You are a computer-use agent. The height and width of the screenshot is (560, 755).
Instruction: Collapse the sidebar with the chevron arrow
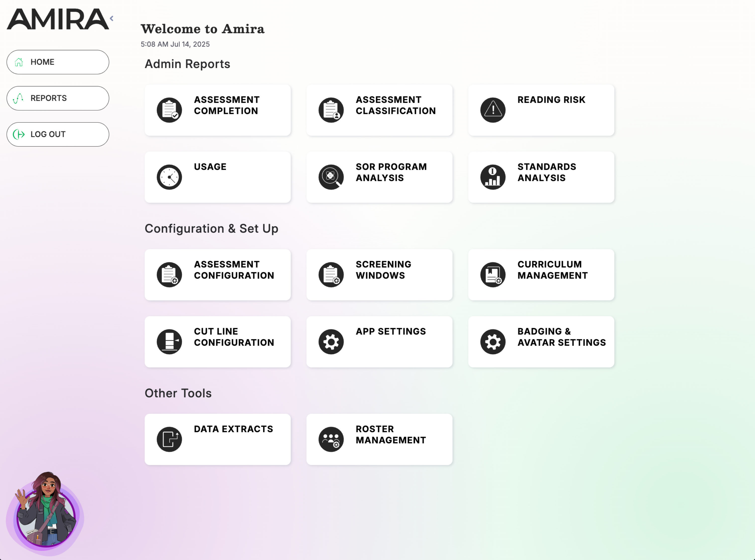tap(112, 18)
